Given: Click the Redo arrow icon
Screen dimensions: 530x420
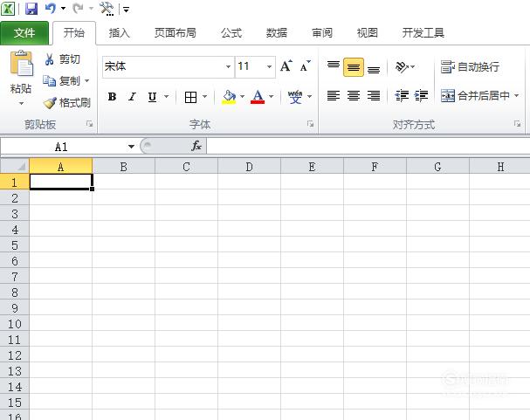Looking at the screenshot, I should tap(78, 9).
